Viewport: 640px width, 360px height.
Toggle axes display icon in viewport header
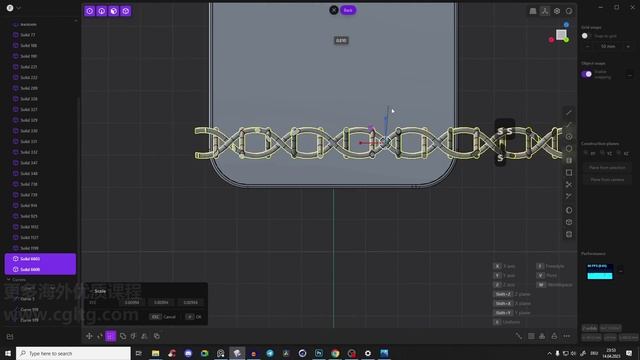[x=545, y=11]
